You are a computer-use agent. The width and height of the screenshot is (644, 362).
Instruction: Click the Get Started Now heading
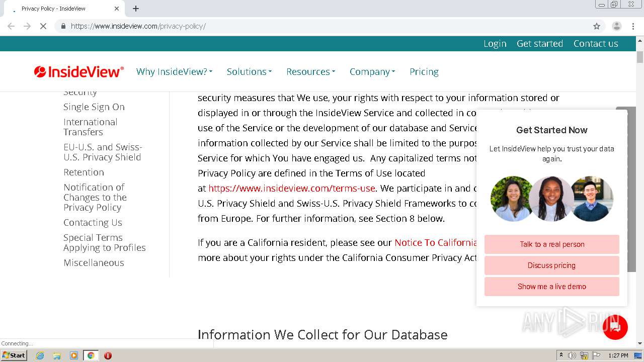(x=552, y=130)
